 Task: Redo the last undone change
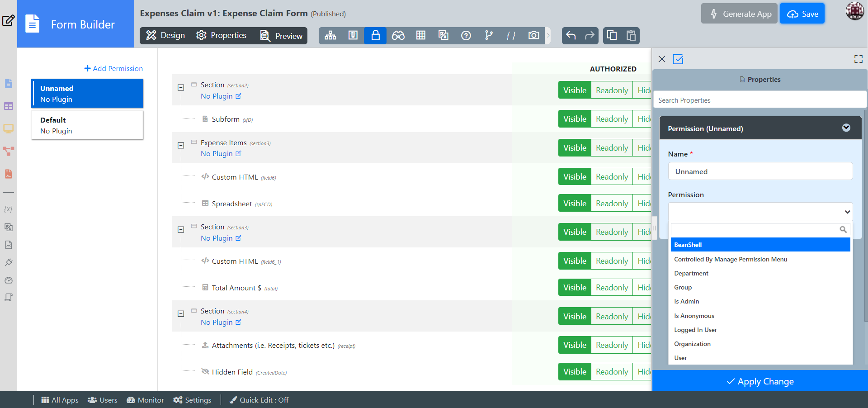[590, 35]
